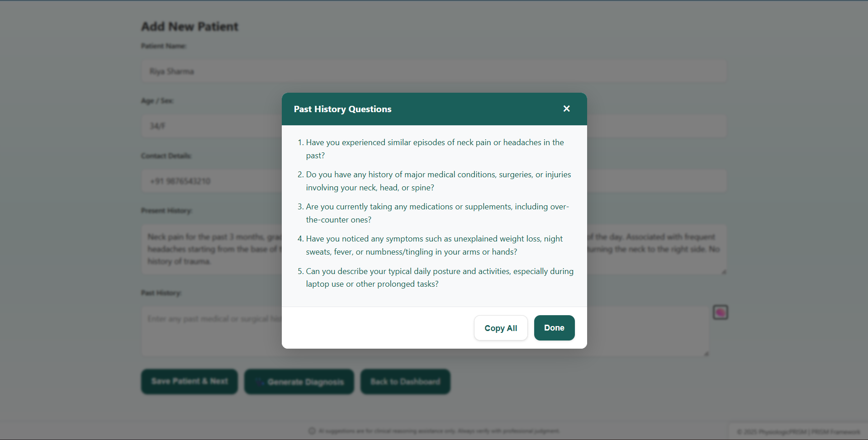Viewport: 868px width, 440px height.
Task: Click the pink AI assist icon beside Past History
Action: pyautogui.click(x=720, y=312)
